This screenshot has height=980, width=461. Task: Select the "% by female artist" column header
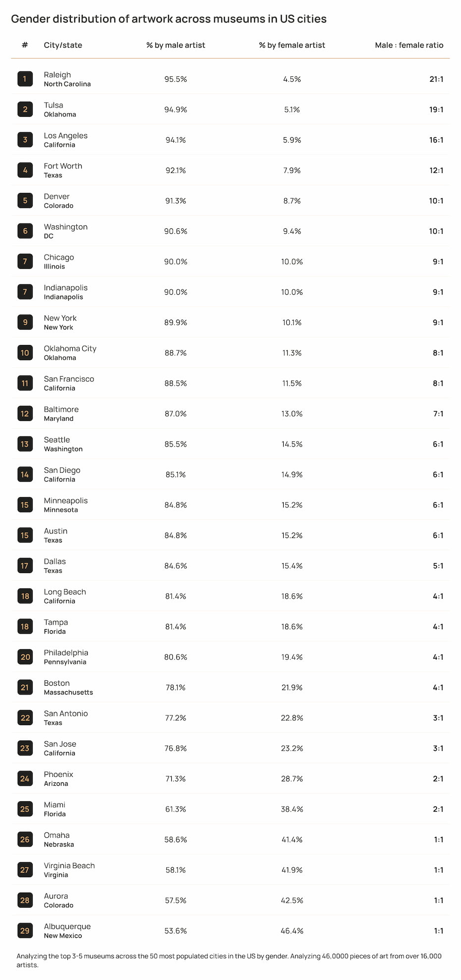292,45
